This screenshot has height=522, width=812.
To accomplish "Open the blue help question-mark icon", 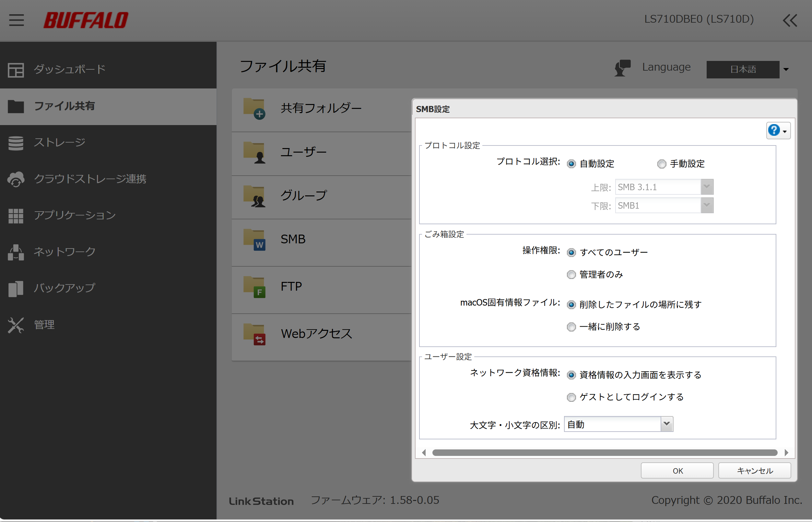I will coord(774,130).
